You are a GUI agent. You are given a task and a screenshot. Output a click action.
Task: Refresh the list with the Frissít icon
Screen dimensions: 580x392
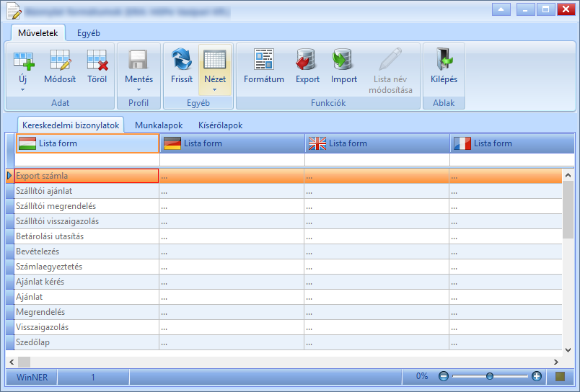click(182, 59)
